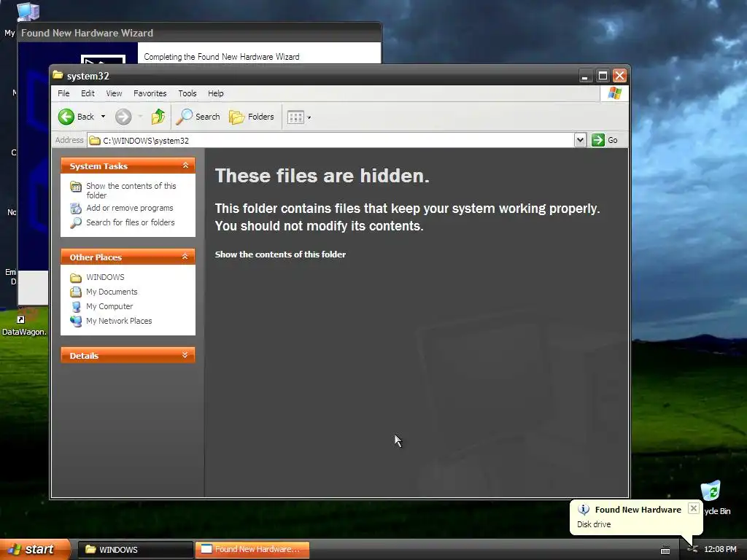Image resolution: width=747 pixels, height=560 pixels.
Task: Open the Tools menu
Action: 187,93
